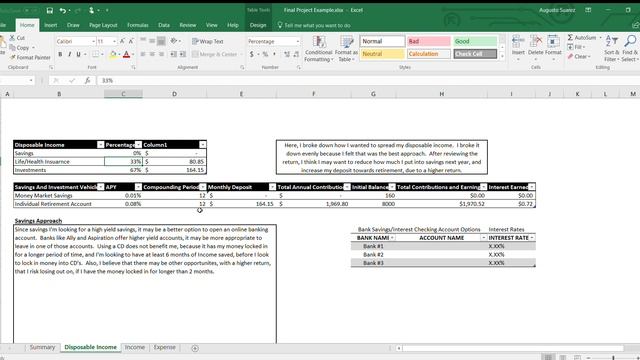Apply percent style
This screenshot has height=360, width=640.
pyautogui.click(x=265, y=54)
